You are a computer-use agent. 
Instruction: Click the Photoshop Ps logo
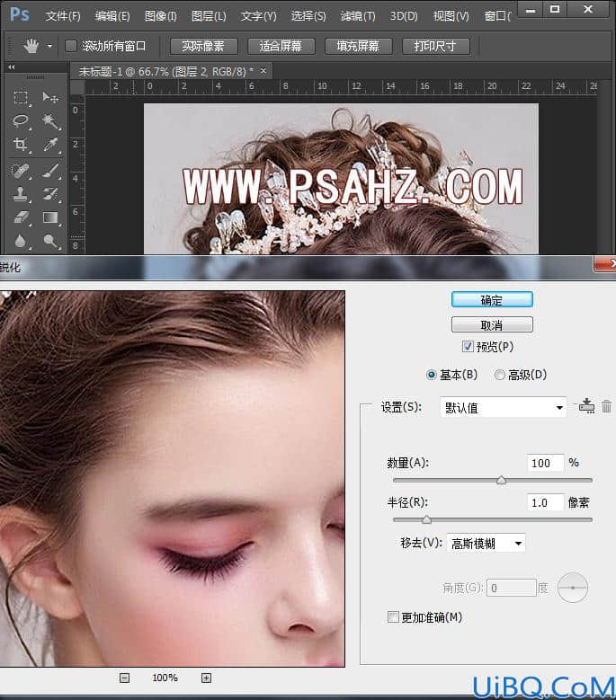tap(20, 14)
